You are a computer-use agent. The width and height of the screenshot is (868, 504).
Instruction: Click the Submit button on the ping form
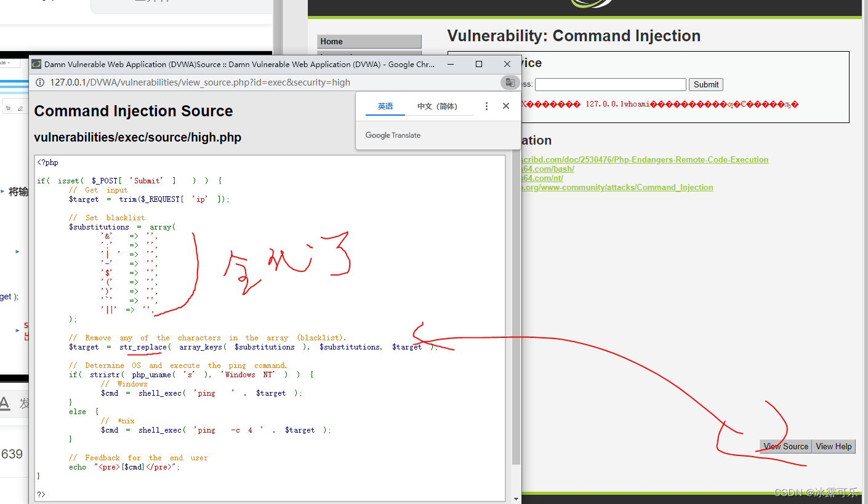point(705,84)
